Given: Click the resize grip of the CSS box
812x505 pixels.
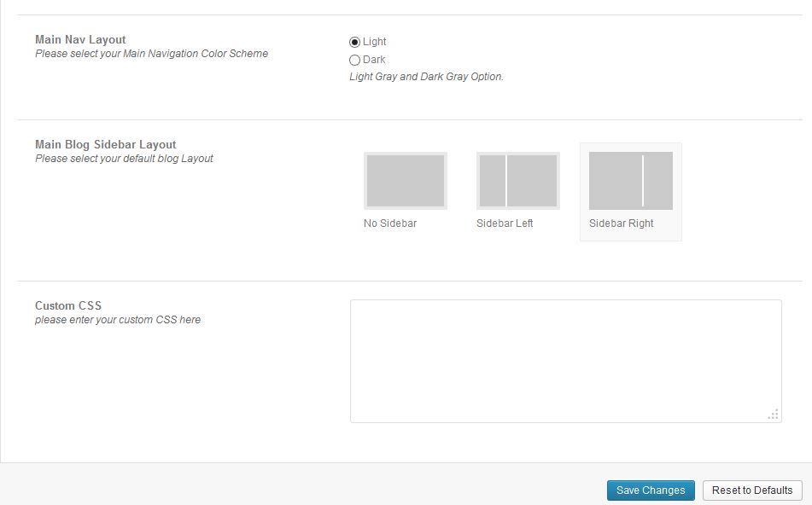Looking at the screenshot, I should click(774, 414).
